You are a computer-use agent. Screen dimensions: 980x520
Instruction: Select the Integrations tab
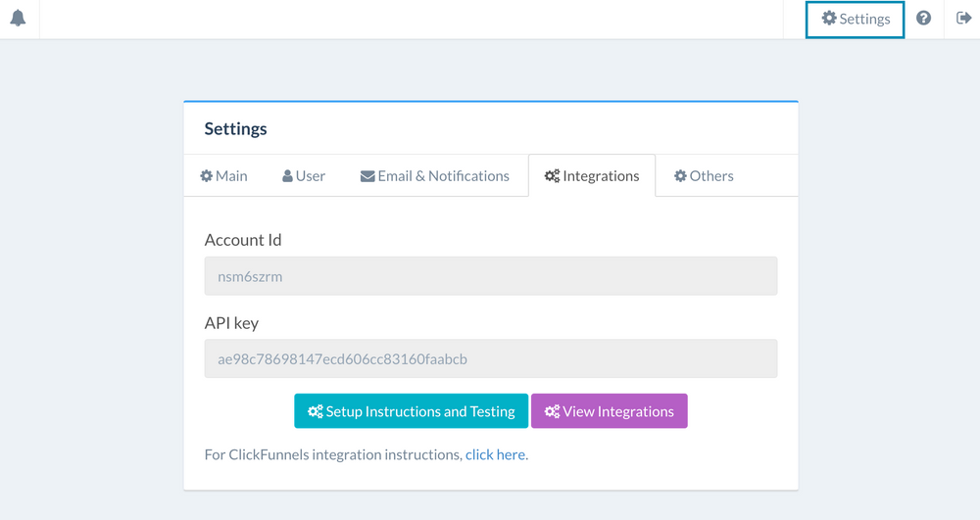click(592, 176)
